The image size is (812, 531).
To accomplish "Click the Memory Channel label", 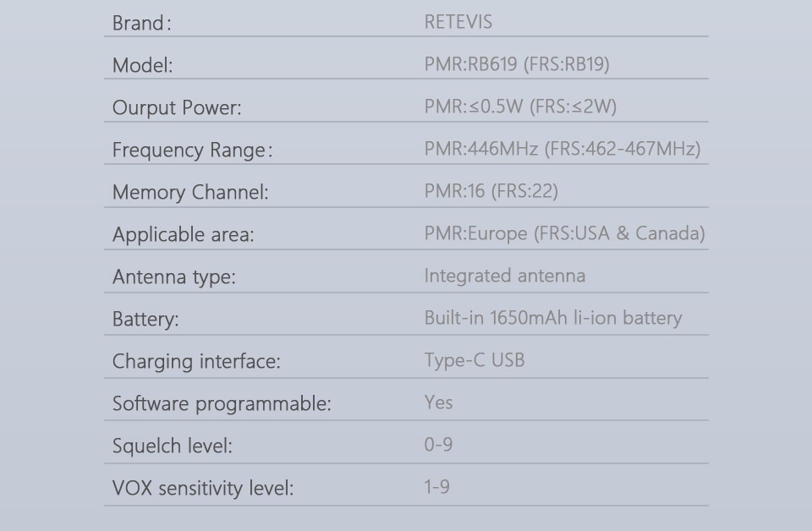I will (190, 193).
